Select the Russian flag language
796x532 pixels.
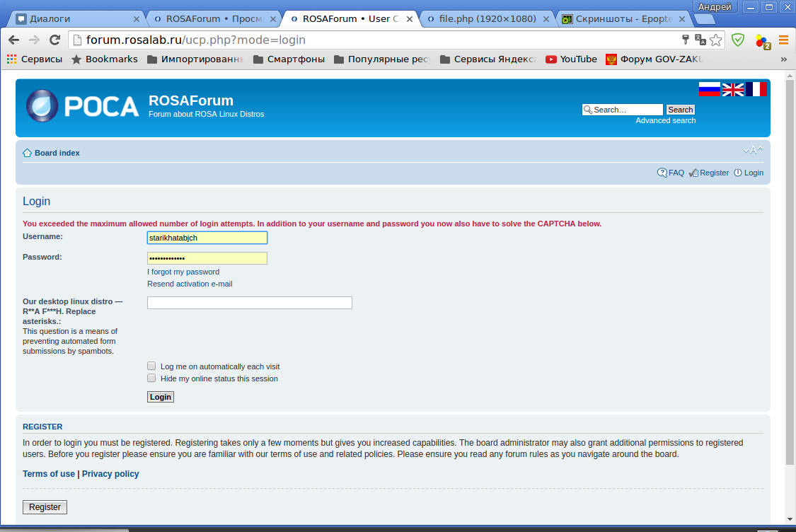pos(709,89)
